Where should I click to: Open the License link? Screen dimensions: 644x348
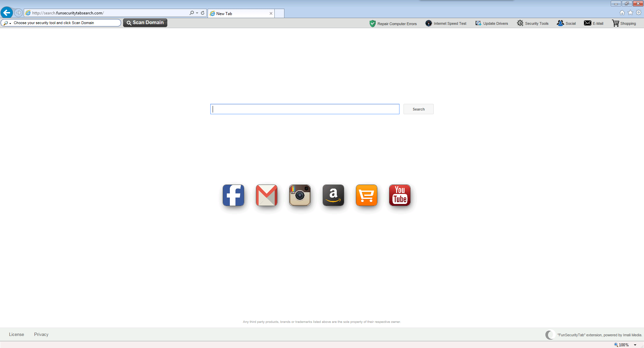tap(16, 334)
